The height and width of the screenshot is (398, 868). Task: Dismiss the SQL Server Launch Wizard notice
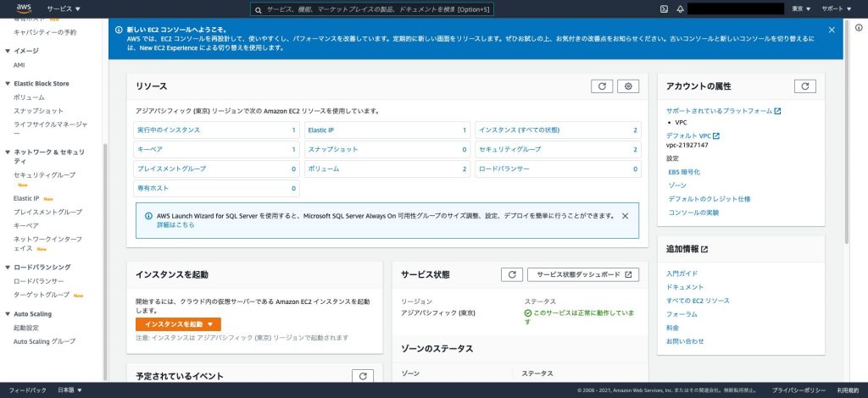[625, 216]
